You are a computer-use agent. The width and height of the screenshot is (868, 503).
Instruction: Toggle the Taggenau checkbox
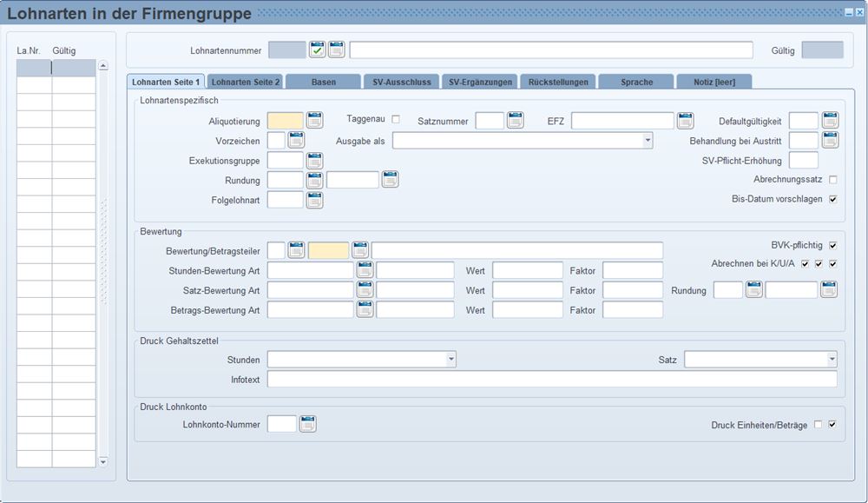tap(396, 119)
